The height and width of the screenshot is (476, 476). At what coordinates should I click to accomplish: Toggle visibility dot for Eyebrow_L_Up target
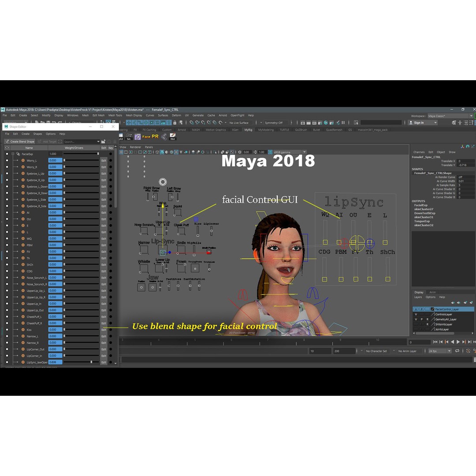[x=7, y=173]
